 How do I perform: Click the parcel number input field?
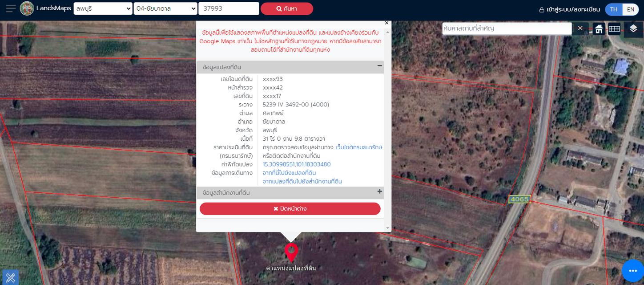click(229, 8)
